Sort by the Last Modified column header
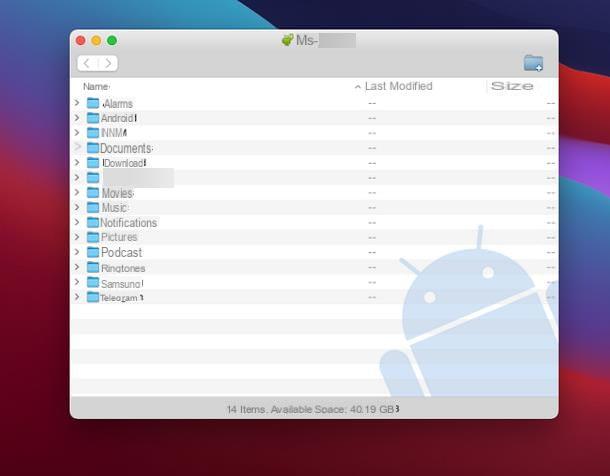 [x=398, y=86]
